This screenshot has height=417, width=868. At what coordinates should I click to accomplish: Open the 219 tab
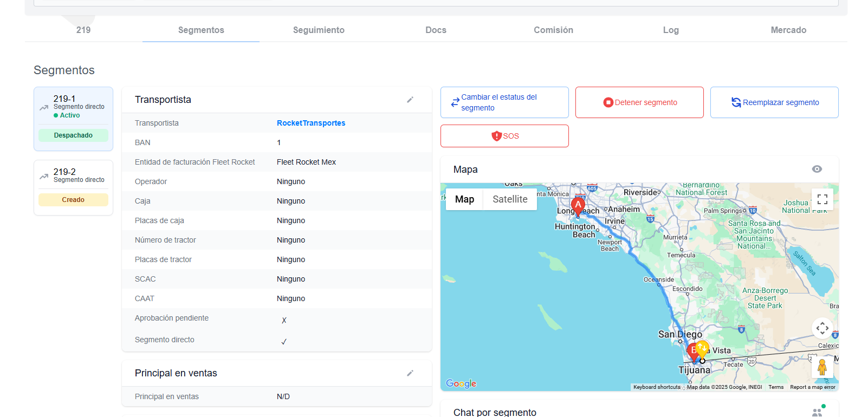83,30
